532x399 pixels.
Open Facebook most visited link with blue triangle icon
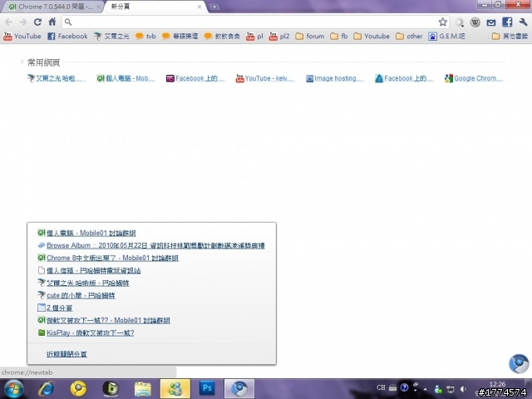(405, 78)
